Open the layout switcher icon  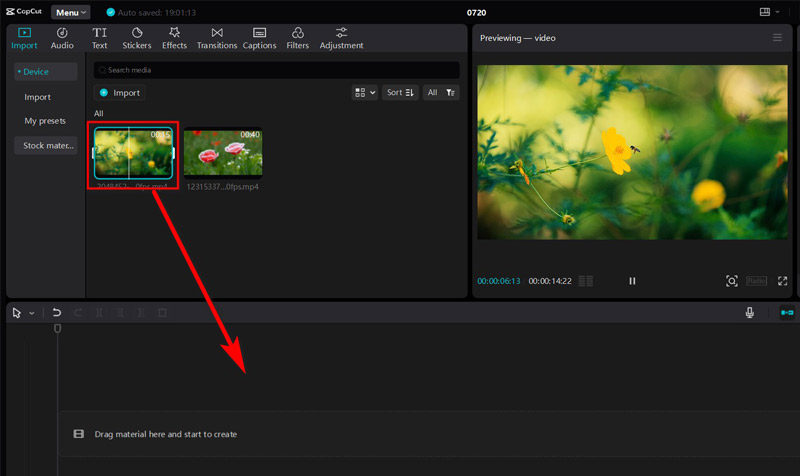764,12
